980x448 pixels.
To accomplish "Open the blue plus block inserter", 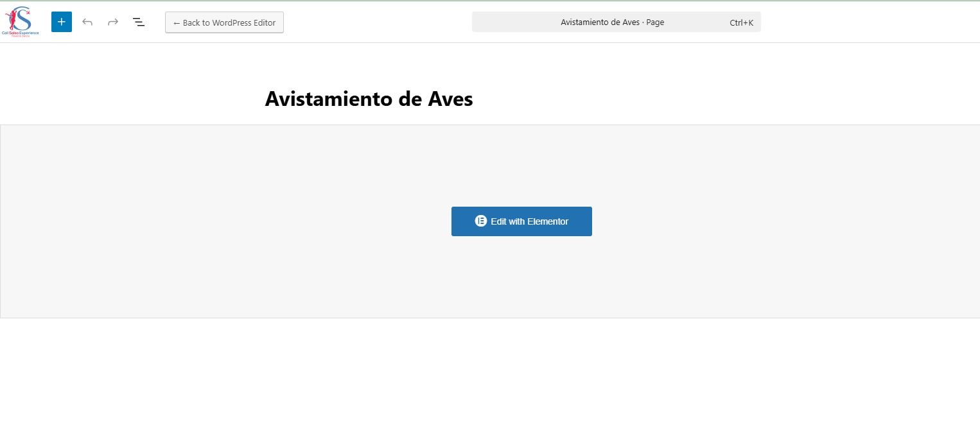I will coord(62,22).
